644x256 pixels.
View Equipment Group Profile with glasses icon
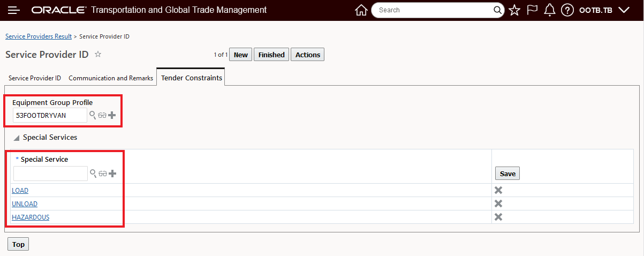102,115
